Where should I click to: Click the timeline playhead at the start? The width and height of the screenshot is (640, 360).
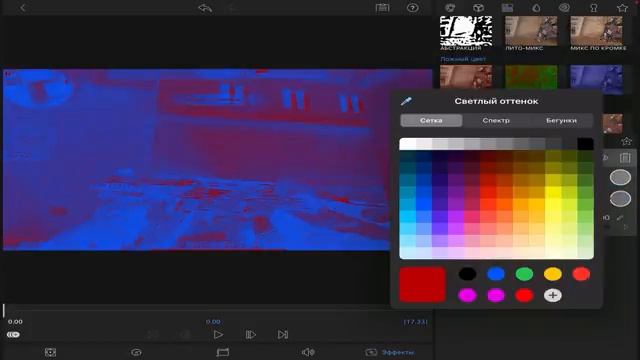coord(4,310)
